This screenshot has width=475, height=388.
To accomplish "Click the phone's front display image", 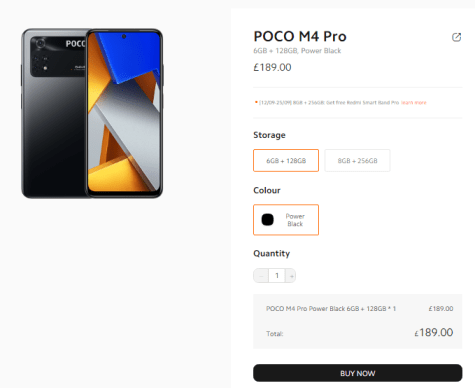I will tap(124, 113).
